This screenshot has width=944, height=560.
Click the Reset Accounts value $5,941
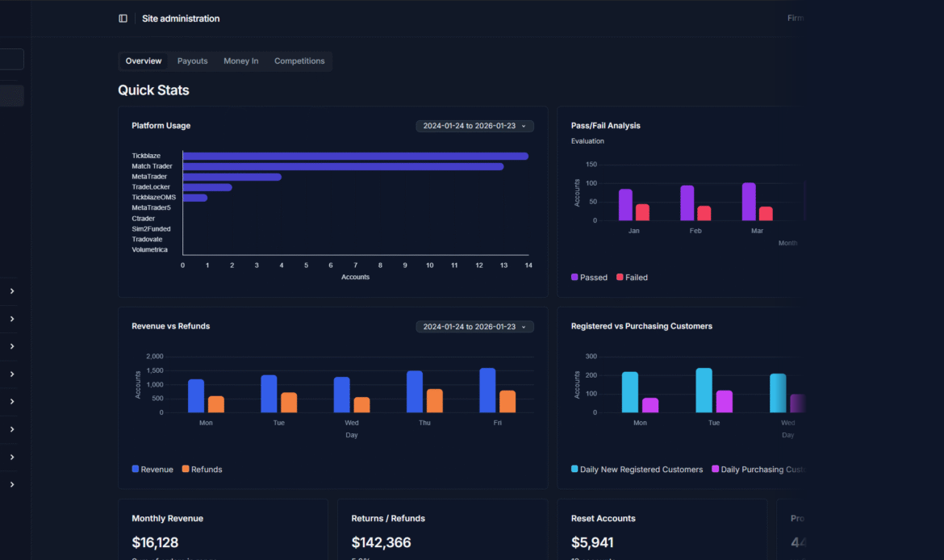coord(592,542)
